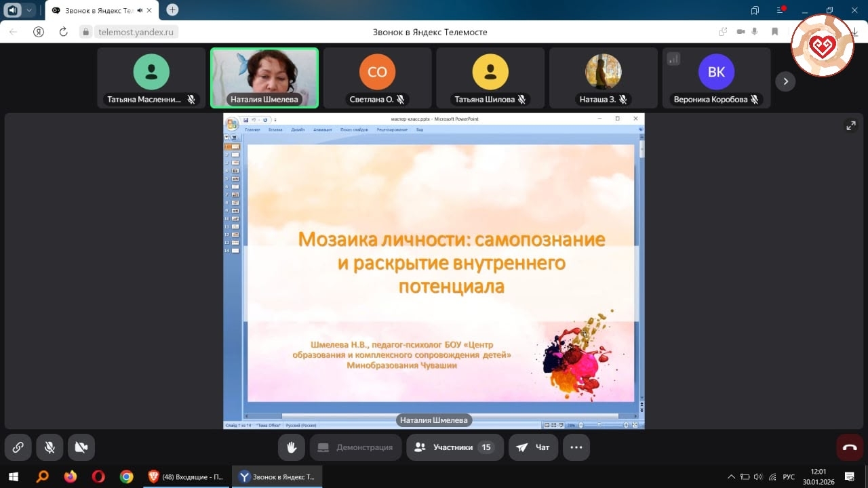Show next participants with right arrow
This screenshot has height=488, width=868.
[x=785, y=81]
